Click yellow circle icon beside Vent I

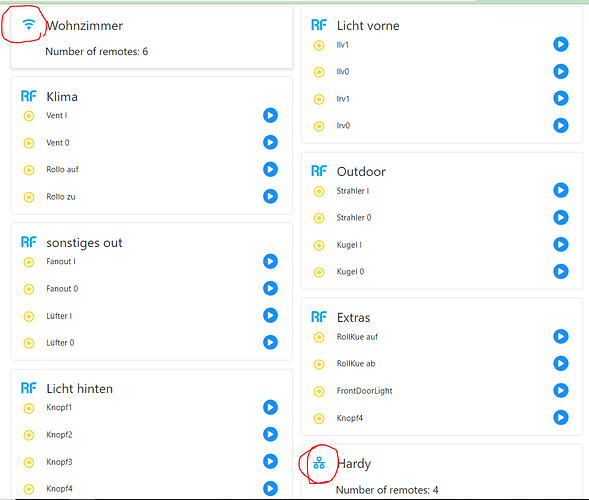pyautogui.click(x=29, y=116)
